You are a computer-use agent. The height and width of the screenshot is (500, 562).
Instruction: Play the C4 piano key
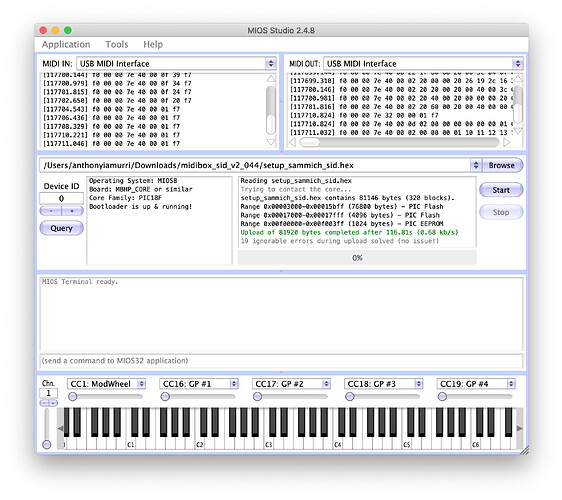338,444
